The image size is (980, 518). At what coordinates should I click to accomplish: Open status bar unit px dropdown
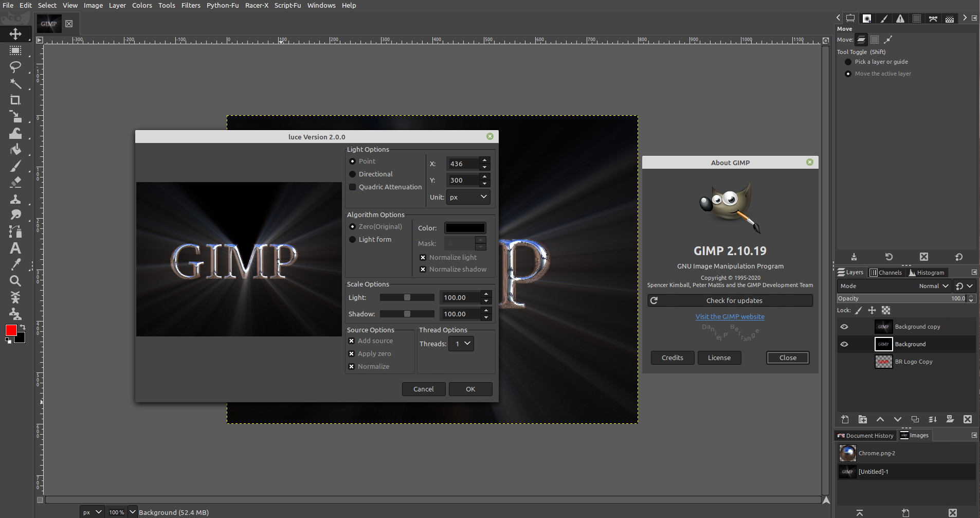coord(92,512)
